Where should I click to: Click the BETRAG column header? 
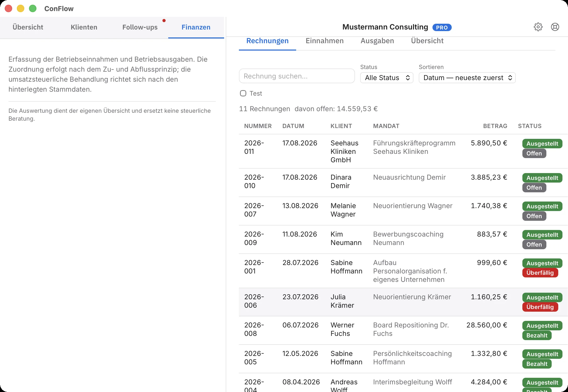[x=495, y=126]
